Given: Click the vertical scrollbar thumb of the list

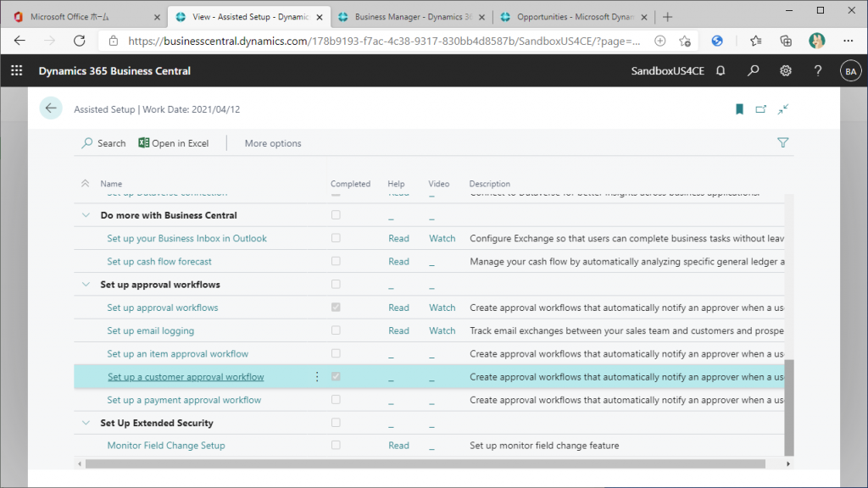Looking at the screenshot, I should coord(789,408).
